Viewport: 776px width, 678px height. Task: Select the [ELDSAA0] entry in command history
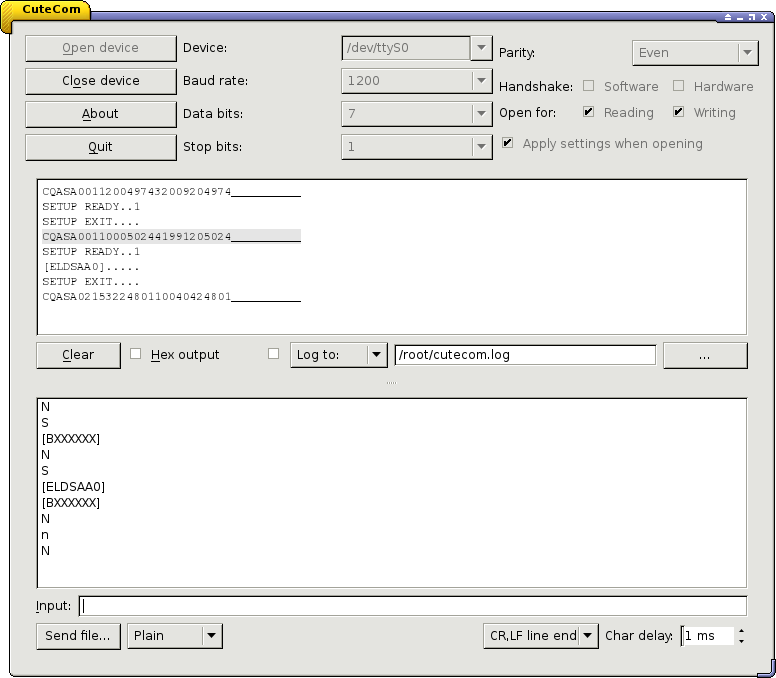click(73, 487)
